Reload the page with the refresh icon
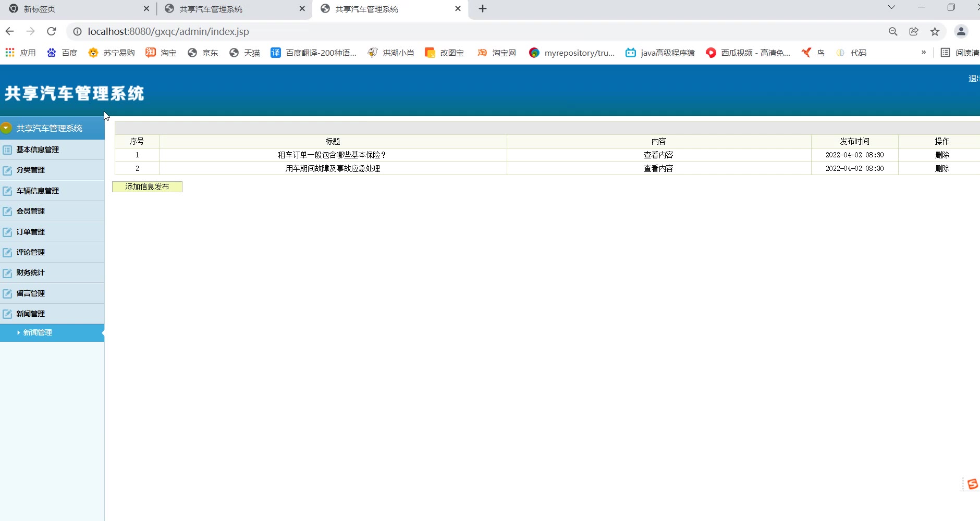This screenshot has height=521, width=980. click(52, 31)
